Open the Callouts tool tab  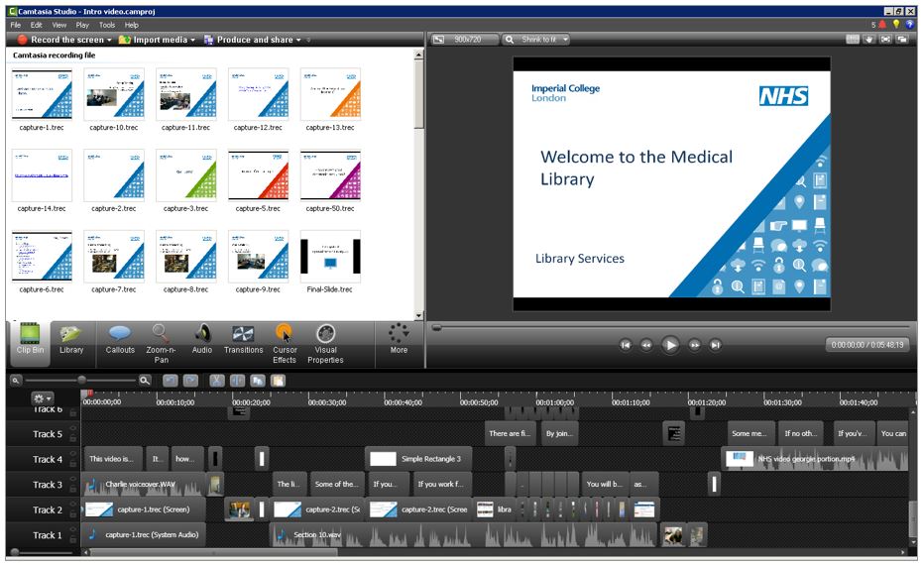click(120, 340)
